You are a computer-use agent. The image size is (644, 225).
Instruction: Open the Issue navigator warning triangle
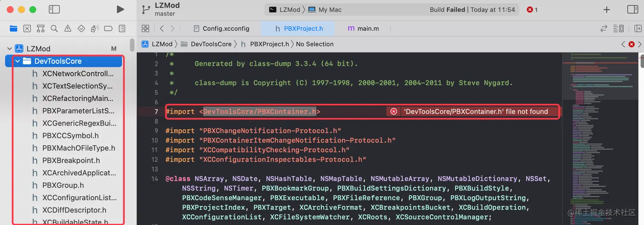pos(68,28)
